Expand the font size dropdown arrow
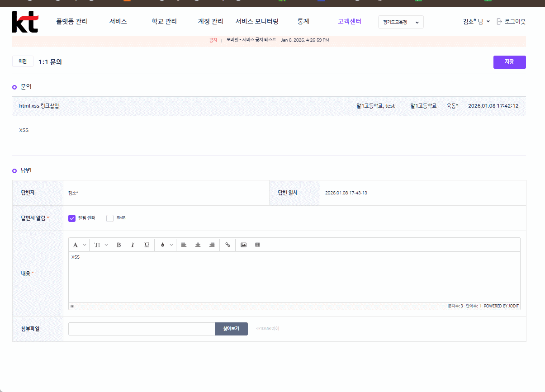545x392 pixels. [x=106, y=245]
